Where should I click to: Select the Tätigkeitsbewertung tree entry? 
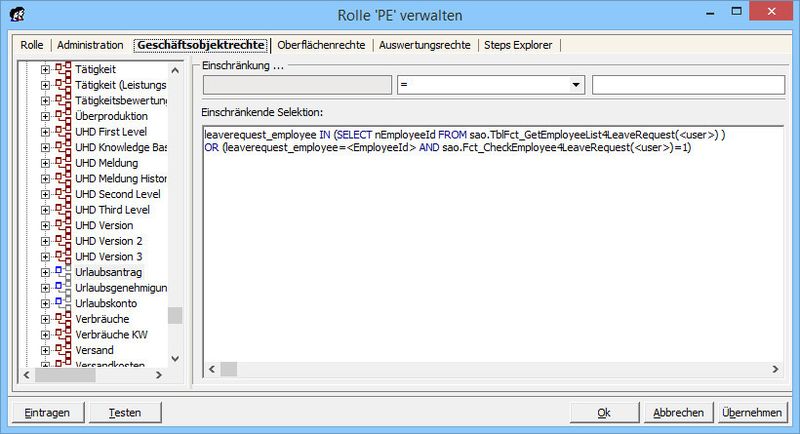click(121, 100)
